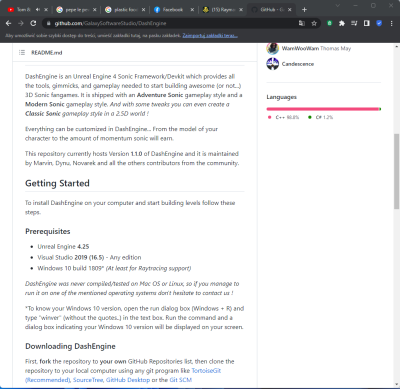Image resolution: width=400 pixels, height=389 pixels.
Task: Switch to the (15) Rayman tab
Action: coord(223,10)
